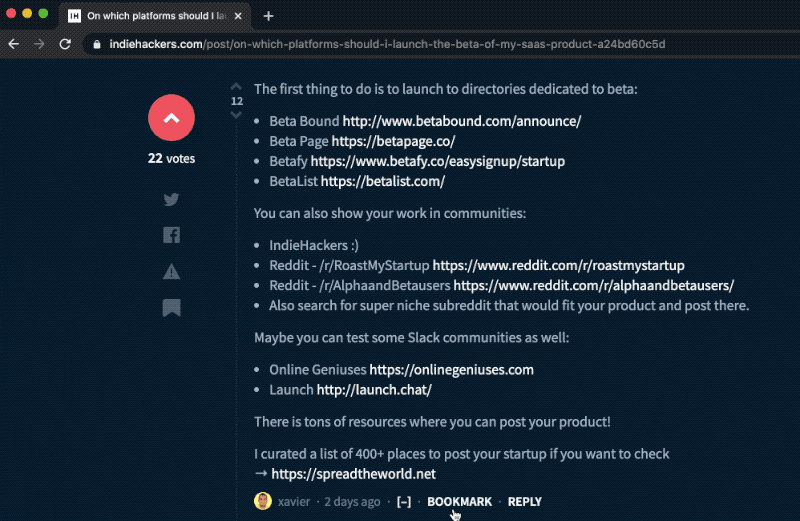Open the https://betalist.com/ link
The image size is (800, 521).
[383, 181]
